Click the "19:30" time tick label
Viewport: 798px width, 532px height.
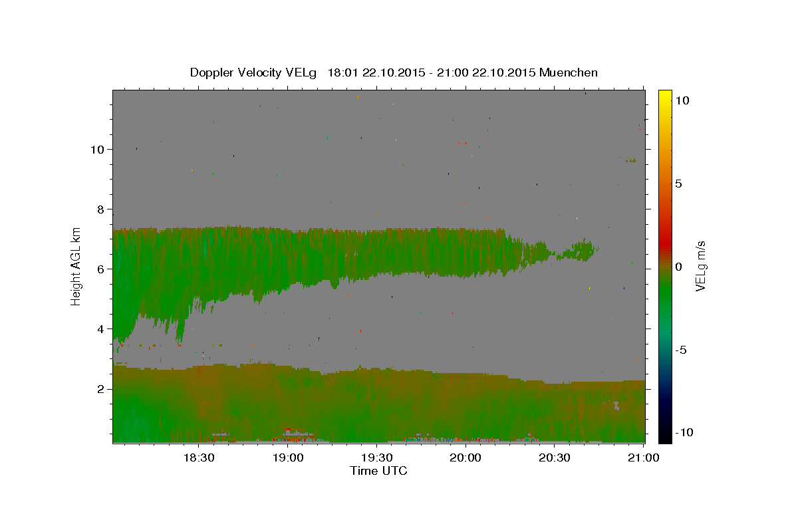[x=376, y=458]
